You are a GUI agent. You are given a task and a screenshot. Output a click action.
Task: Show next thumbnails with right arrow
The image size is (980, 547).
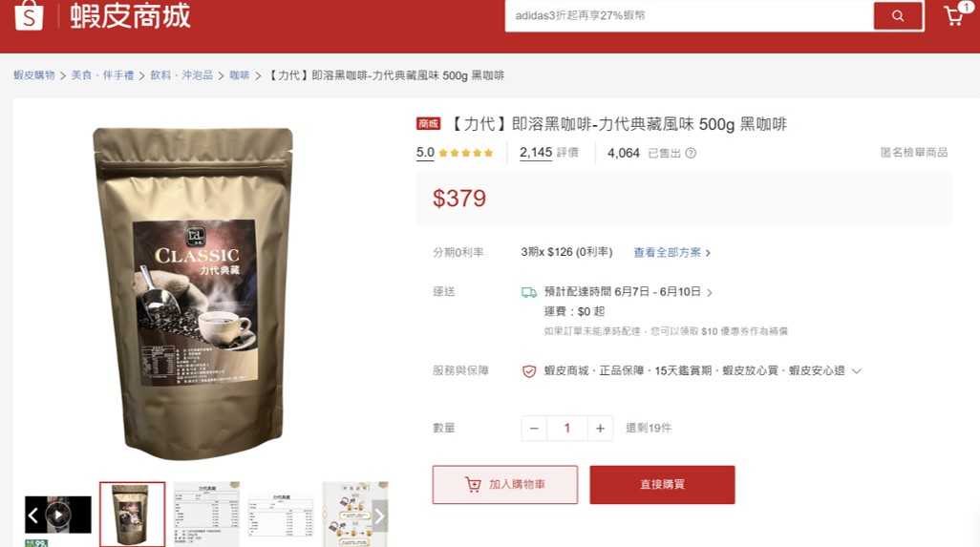coord(379,515)
